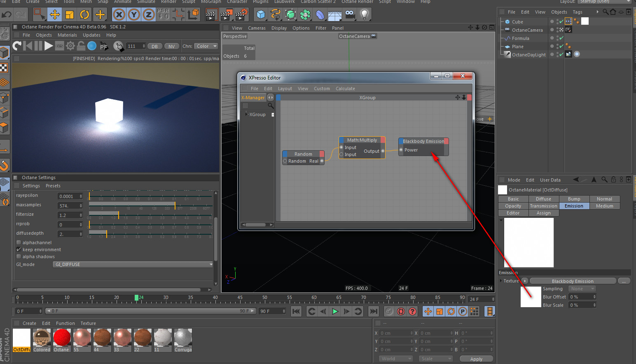The width and height of the screenshot is (636, 364).
Task: Restart the Octane render with the circular arrow
Action: point(17,46)
